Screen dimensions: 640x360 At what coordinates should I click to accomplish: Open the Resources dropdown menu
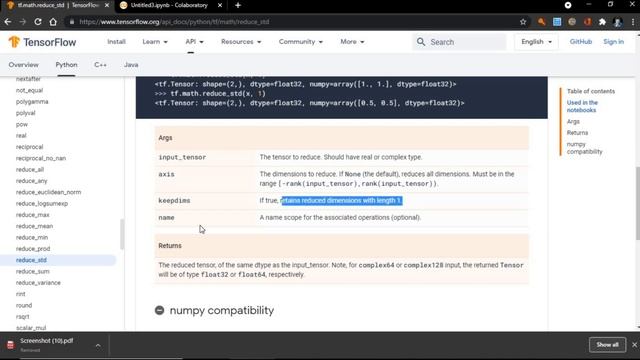pyautogui.click(x=241, y=42)
